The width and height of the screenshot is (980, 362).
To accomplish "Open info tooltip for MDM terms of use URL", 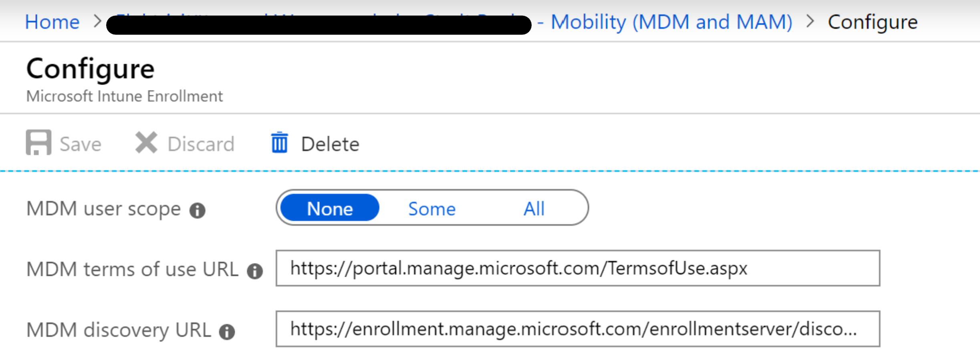I will pos(255,271).
